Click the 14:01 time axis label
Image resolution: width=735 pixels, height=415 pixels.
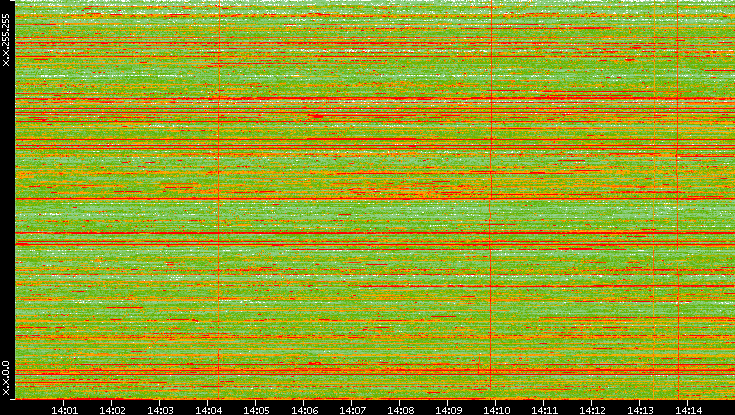64,410
